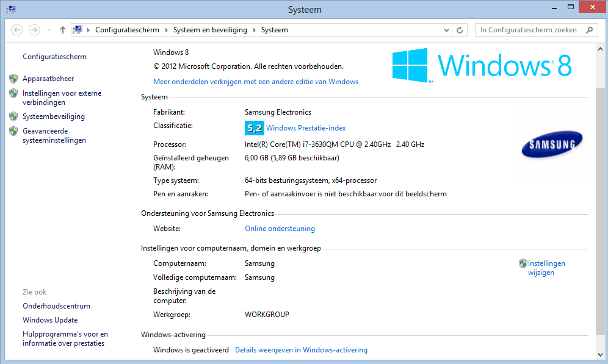Open Geavanceerde systeeminstellingen

pyautogui.click(x=54, y=135)
